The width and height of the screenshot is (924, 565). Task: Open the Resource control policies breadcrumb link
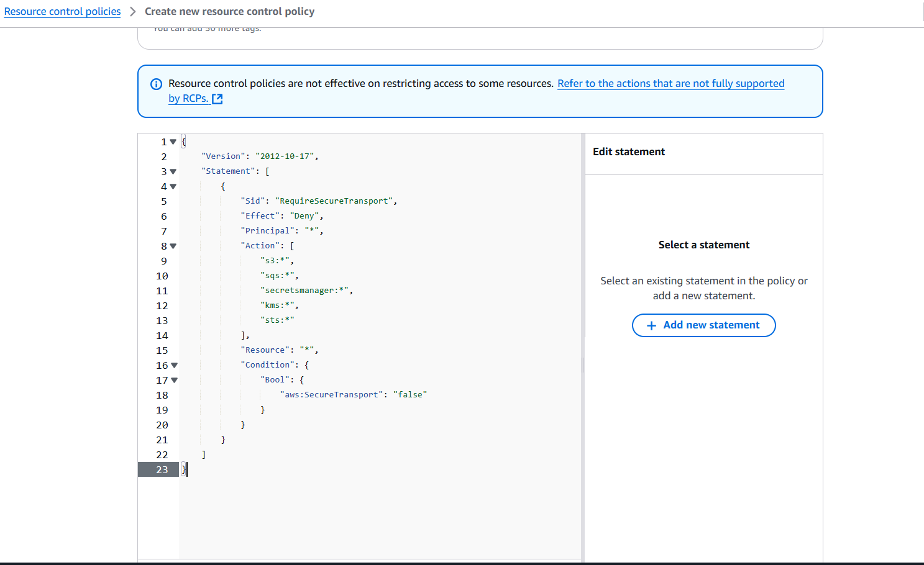[62, 12]
